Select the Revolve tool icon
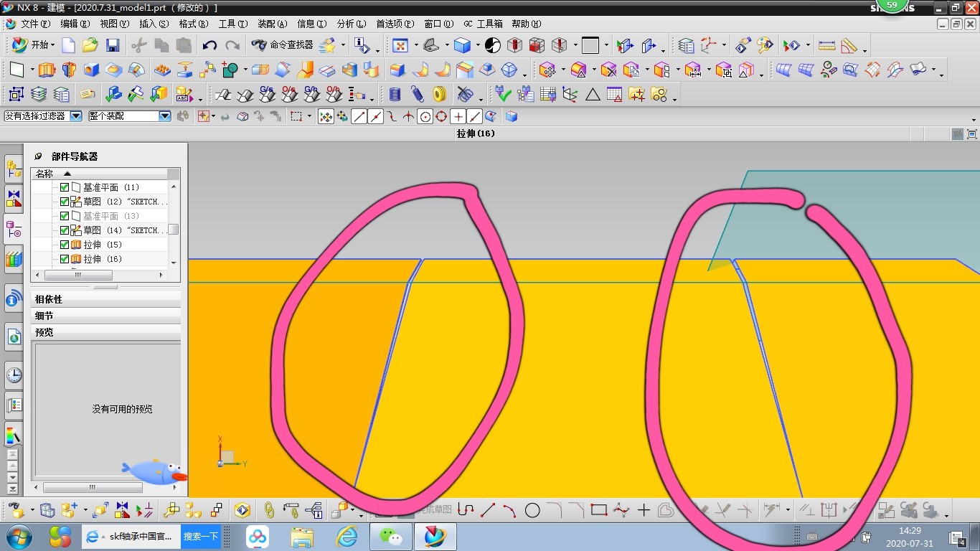This screenshot has width=980, height=551. [69, 70]
